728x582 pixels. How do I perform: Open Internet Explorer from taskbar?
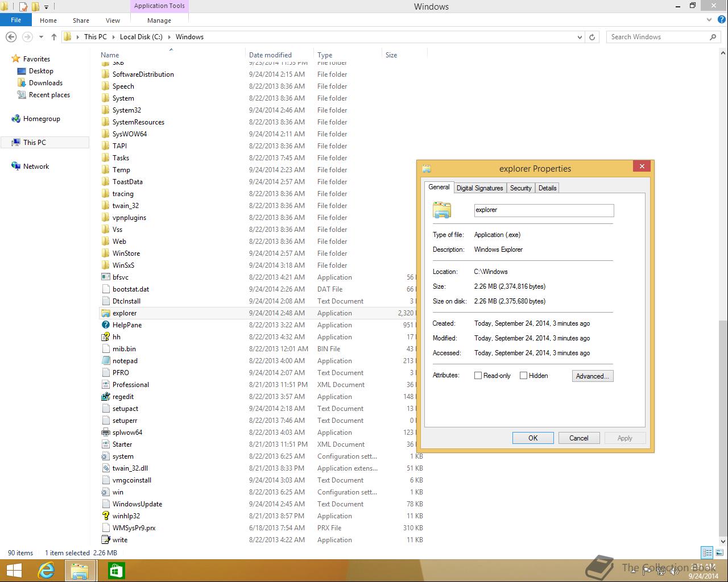[x=46, y=571]
